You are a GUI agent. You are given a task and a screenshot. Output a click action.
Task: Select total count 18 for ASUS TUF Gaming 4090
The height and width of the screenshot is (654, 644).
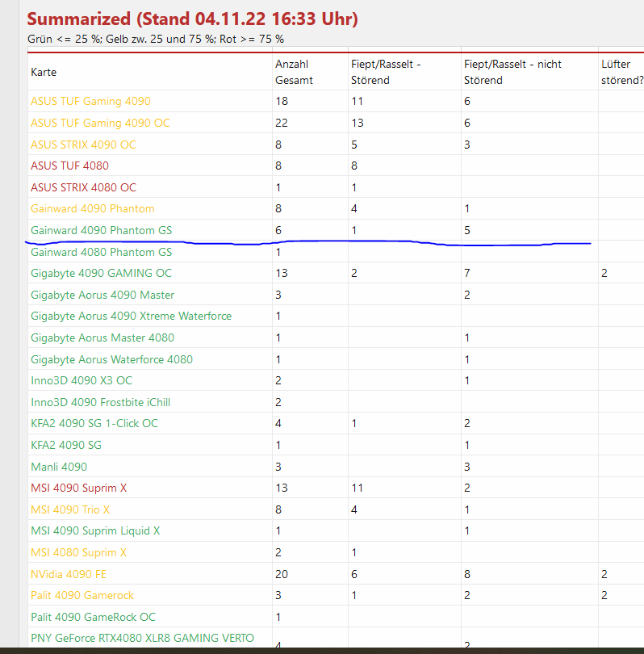coord(282,102)
